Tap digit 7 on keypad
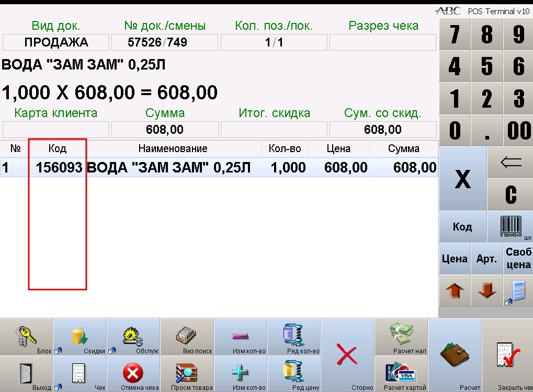The width and height of the screenshot is (533, 392). click(455, 34)
